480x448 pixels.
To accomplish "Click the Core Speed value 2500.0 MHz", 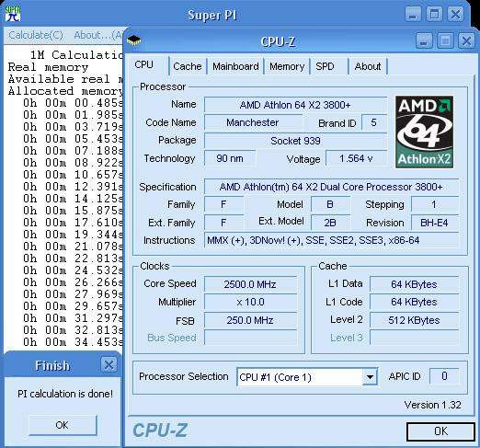I will [250, 284].
